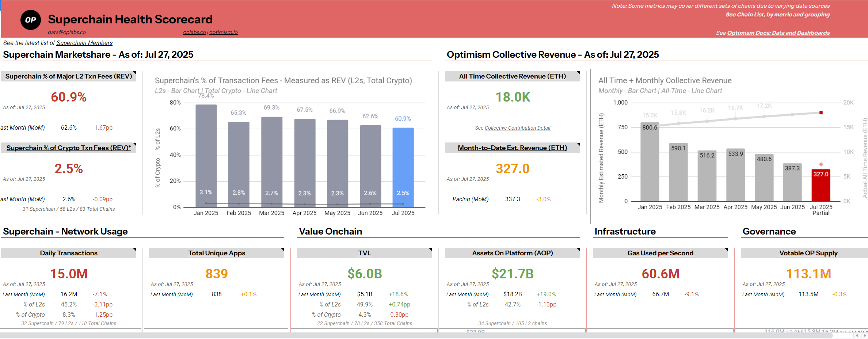Click the 839 unique apps value

tap(217, 274)
